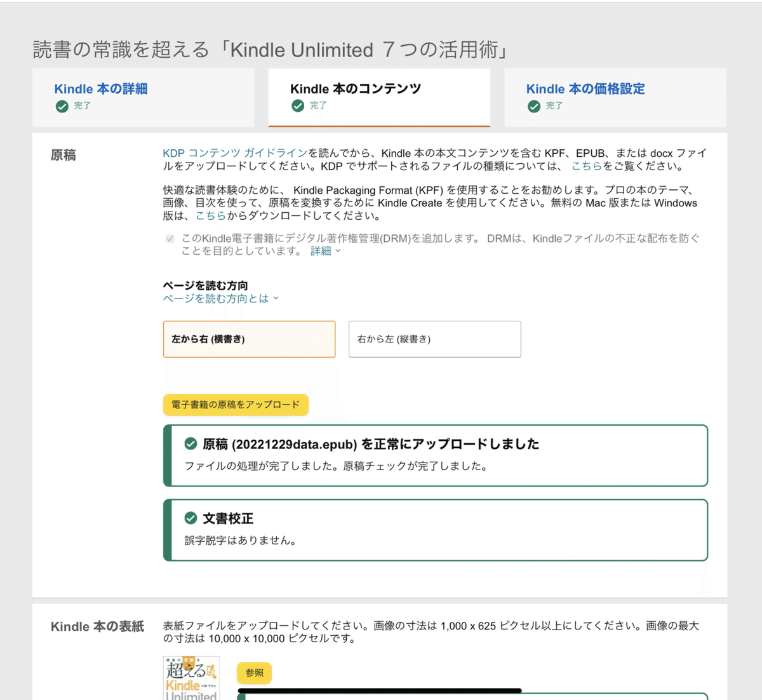Click こちら link for supported file types
The height and width of the screenshot is (700, 762).
pos(586,166)
